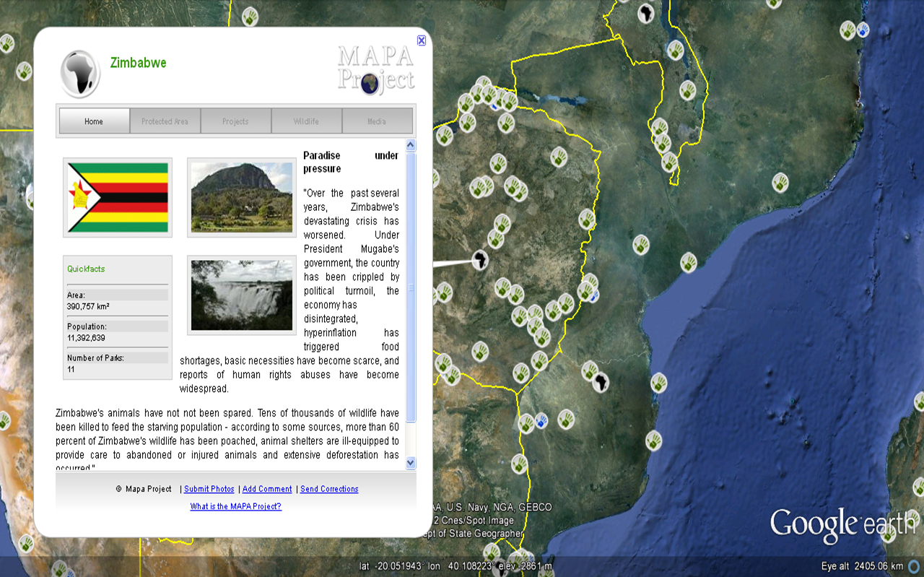Click the Submit Photos link
Viewport: 924px width, 577px height.
pyautogui.click(x=209, y=489)
